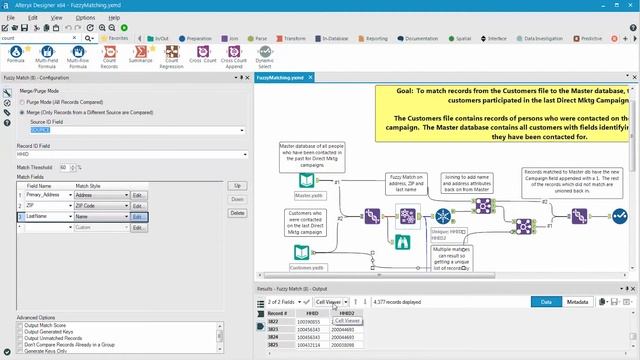This screenshot has width=640, height=360.
Task: Open LastName field name dropdown
Action: 70,217
